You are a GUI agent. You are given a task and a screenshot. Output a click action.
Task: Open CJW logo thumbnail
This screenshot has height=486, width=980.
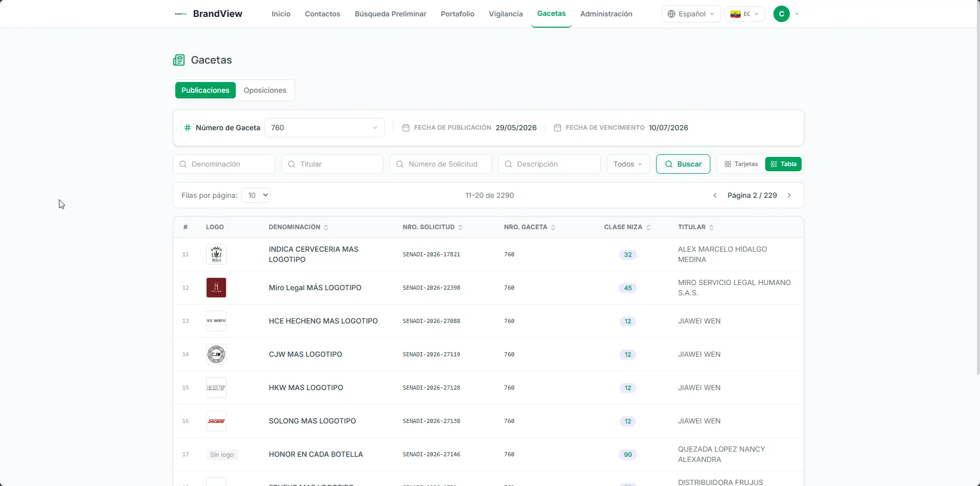click(216, 354)
